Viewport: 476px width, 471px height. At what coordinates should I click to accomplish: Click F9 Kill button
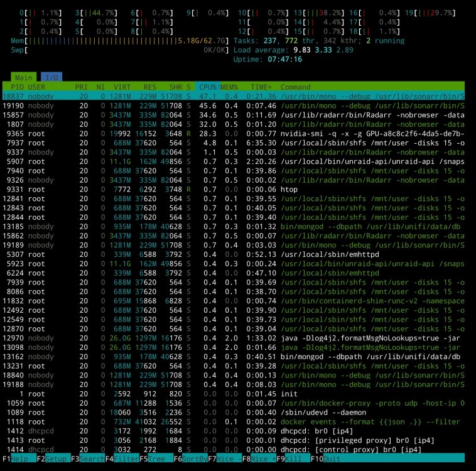293,458
